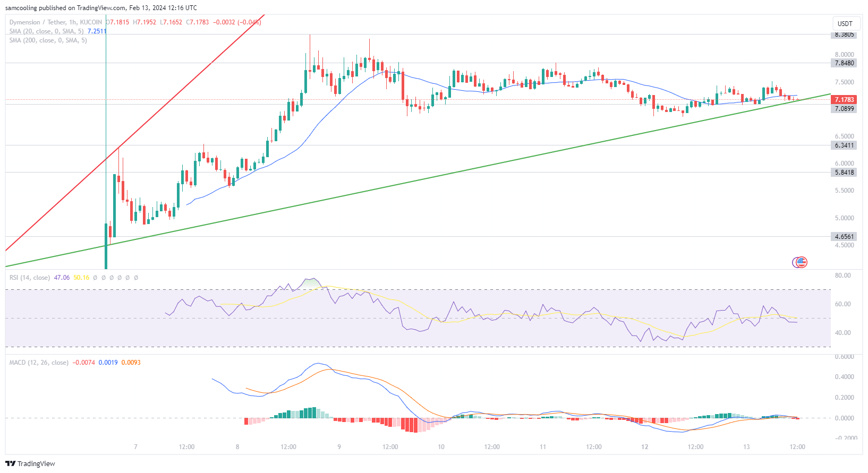
Task: Click the MACD signal value 0.0093
Action: [x=131, y=363]
